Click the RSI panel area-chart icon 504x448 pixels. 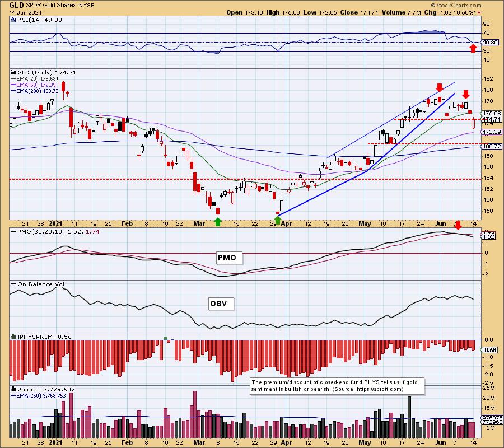(13, 20)
